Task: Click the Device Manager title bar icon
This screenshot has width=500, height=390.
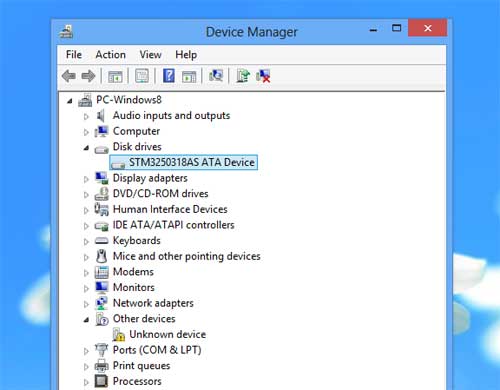Action: pos(66,32)
